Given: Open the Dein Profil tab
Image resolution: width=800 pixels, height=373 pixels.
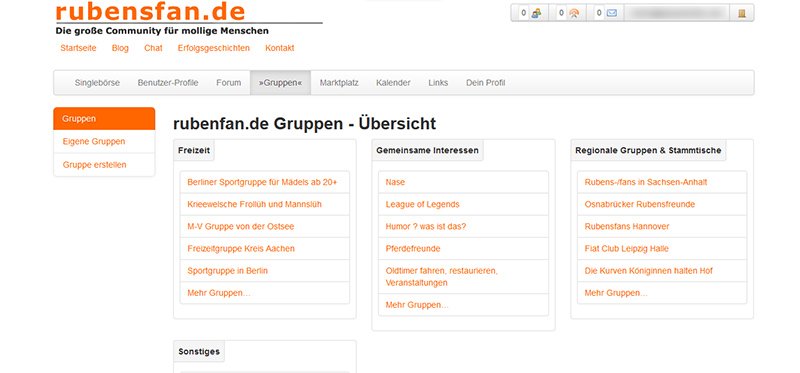Looking at the screenshot, I should 485,83.
